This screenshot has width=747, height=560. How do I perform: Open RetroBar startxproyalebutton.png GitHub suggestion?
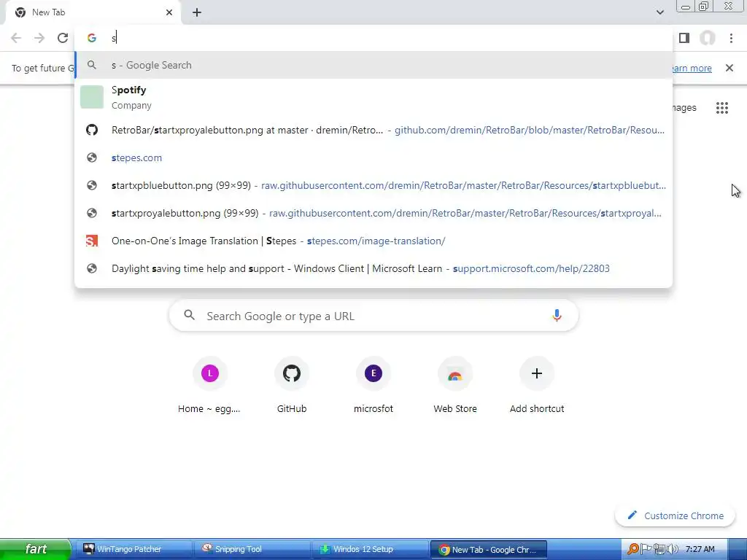tap(373, 130)
